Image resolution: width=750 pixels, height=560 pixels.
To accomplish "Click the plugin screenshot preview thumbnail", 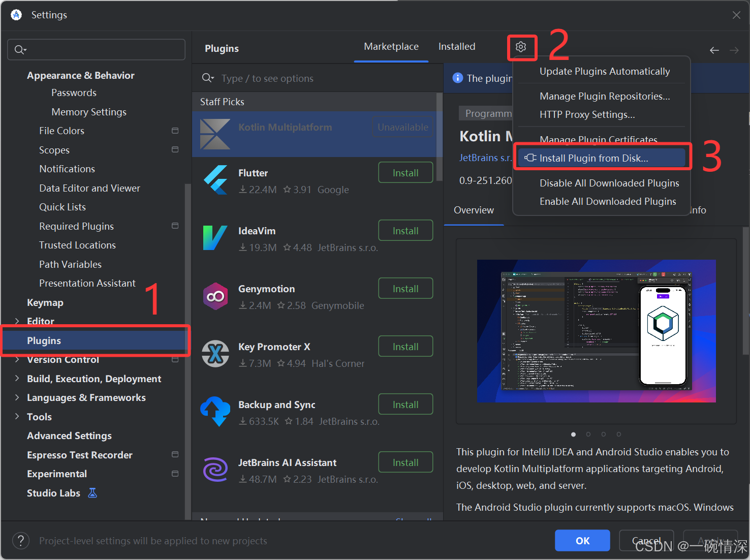I will click(x=596, y=331).
